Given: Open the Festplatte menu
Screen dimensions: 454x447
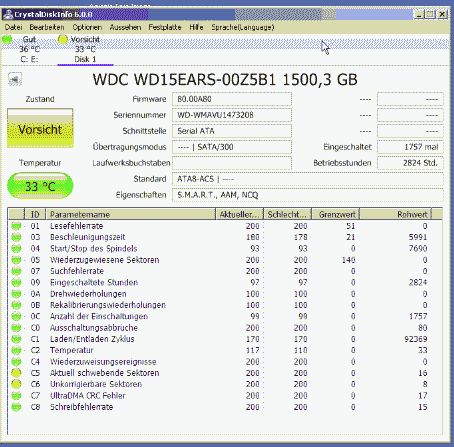Looking at the screenshot, I should tap(165, 27).
